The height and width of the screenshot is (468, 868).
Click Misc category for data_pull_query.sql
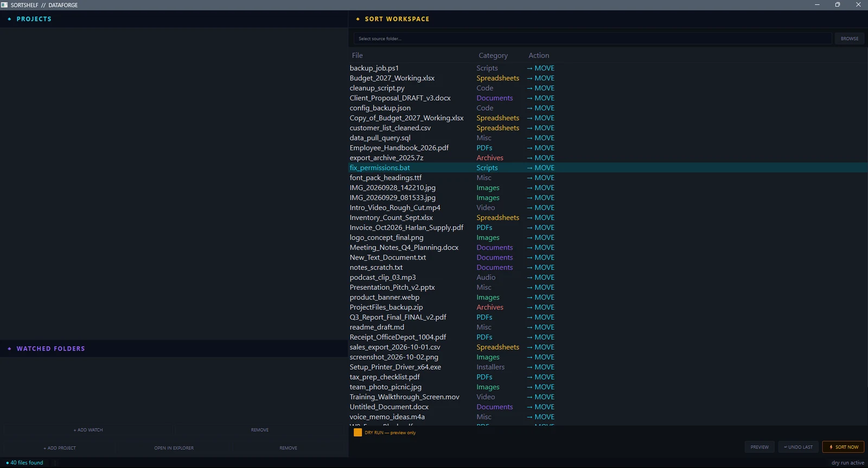point(484,138)
